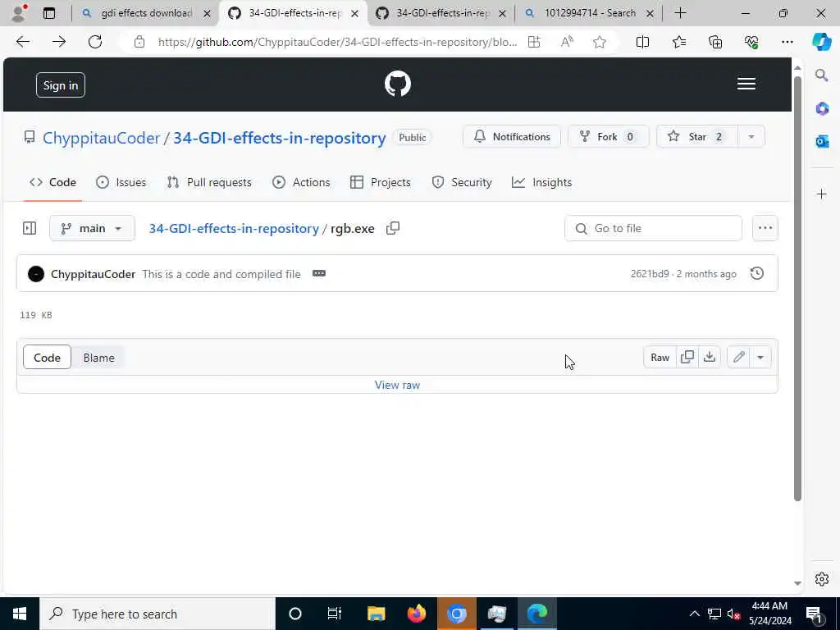Copy raw file contents icon

[687, 358]
